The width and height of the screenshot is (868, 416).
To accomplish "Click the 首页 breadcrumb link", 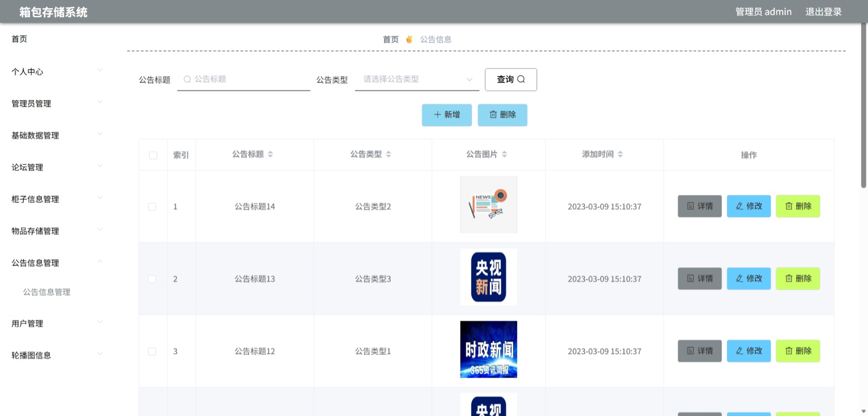I will 391,39.
